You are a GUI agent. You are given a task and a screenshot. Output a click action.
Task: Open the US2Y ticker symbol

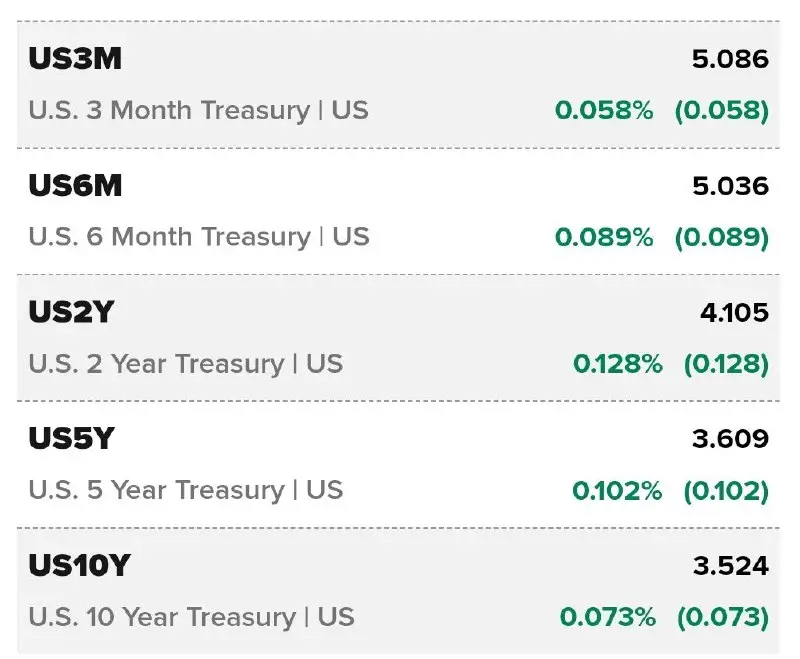(71, 312)
